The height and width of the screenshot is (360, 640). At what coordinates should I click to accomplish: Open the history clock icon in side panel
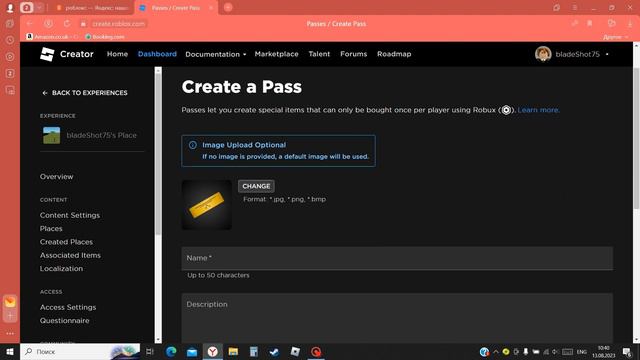(x=10, y=40)
